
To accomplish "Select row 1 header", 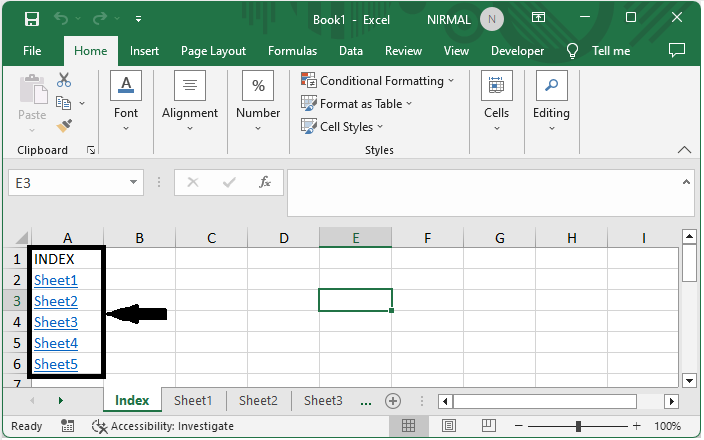I will (x=17, y=259).
